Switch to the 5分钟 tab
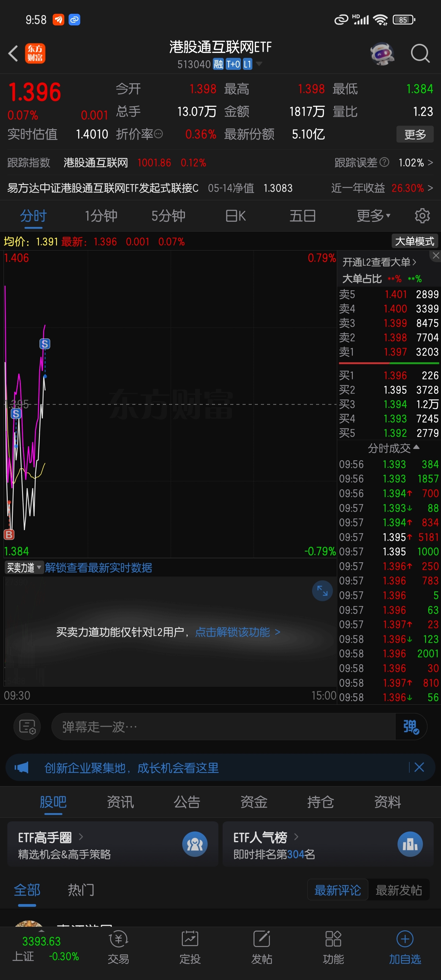The width and height of the screenshot is (441, 980). [x=168, y=216]
